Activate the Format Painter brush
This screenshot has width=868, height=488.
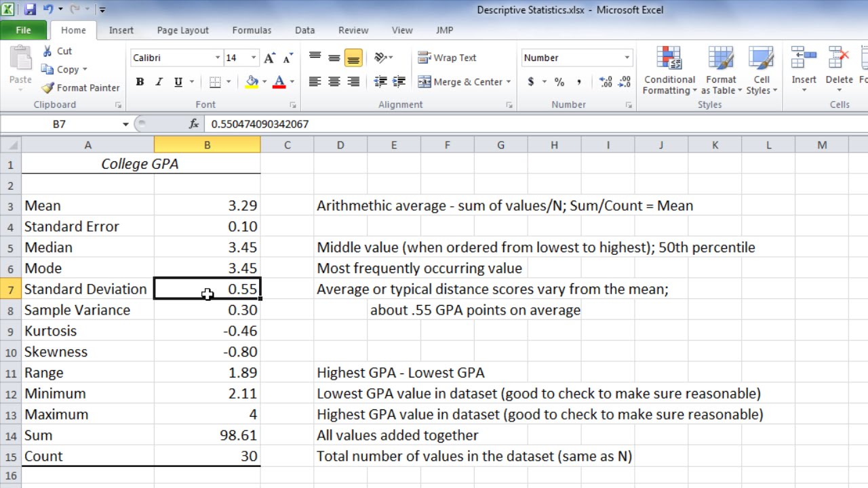tap(80, 87)
